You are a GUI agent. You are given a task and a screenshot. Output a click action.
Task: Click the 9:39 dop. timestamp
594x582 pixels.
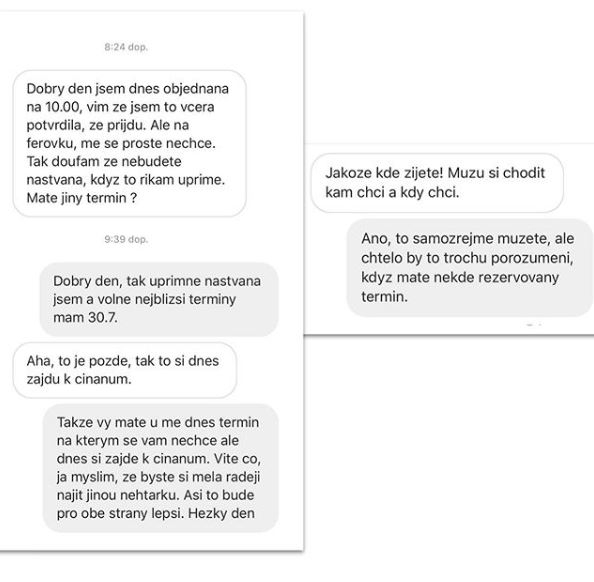pos(126,239)
